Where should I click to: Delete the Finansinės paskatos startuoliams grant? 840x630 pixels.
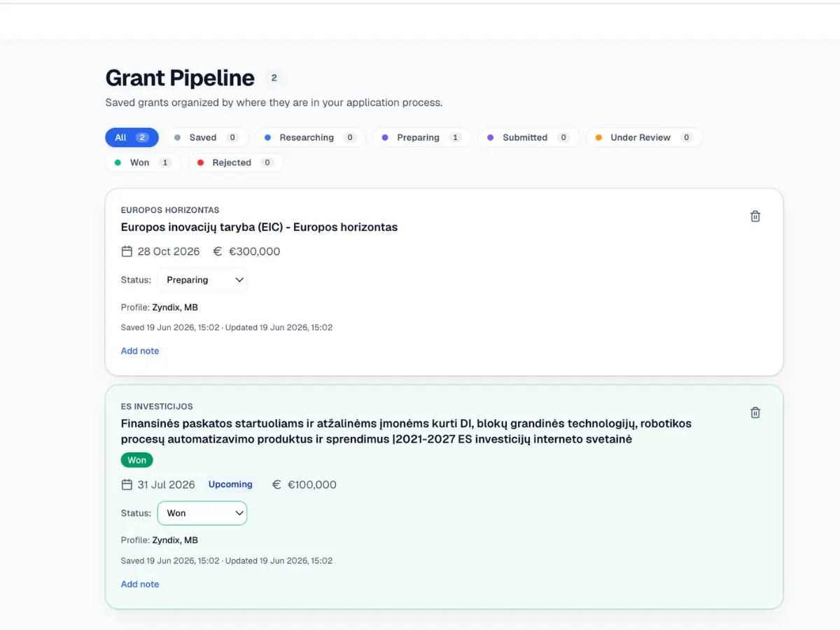pos(755,412)
